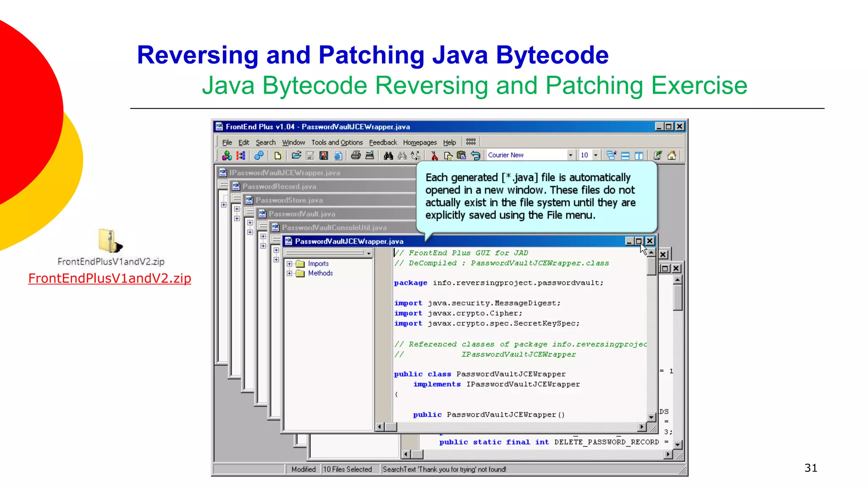Click the scroll-up arrow of the PasswordVaultJCEWrapper.java code pane
The image size is (868, 488).
coord(651,252)
